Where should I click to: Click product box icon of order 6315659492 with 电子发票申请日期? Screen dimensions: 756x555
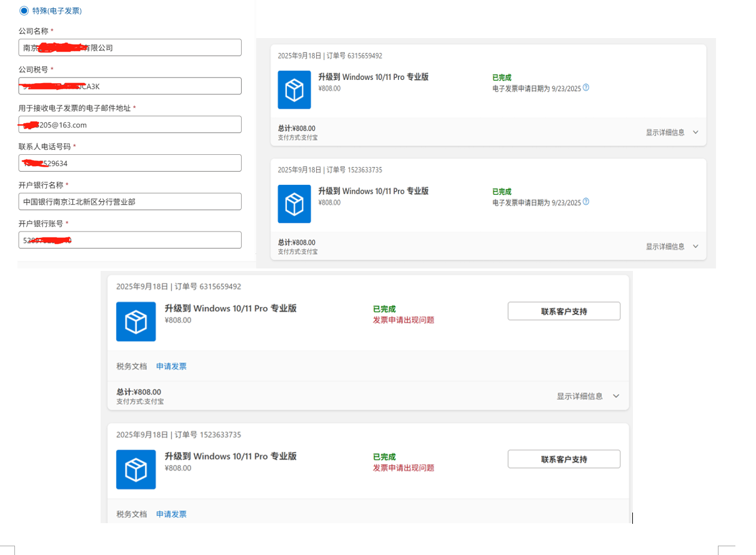pos(294,90)
